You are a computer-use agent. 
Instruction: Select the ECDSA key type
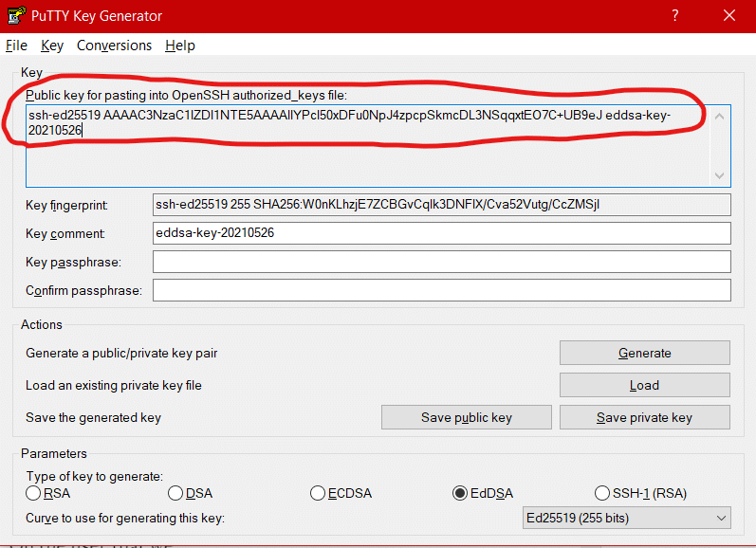tap(341, 494)
